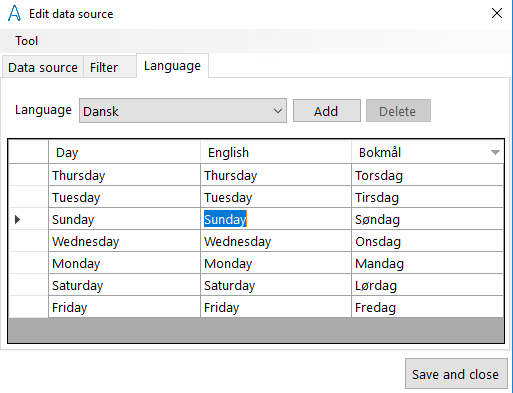The image size is (513, 393).
Task: Click Wednesday in the English column
Action: [x=276, y=241]
